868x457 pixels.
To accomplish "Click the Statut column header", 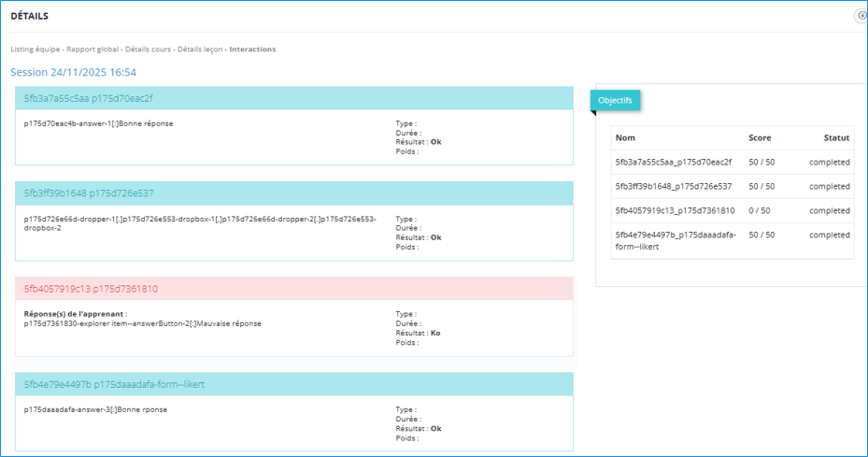I will [836, 138].
